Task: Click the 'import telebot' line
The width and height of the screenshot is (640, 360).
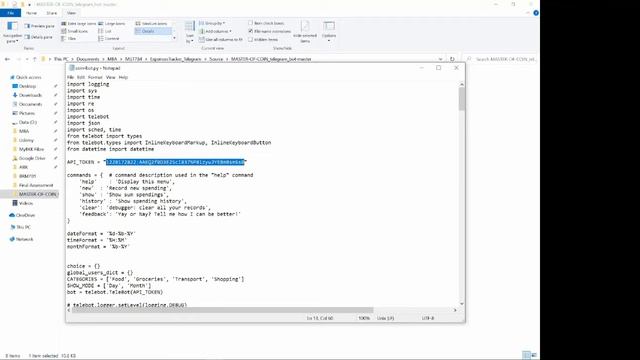Action: [x=88, y=117]
